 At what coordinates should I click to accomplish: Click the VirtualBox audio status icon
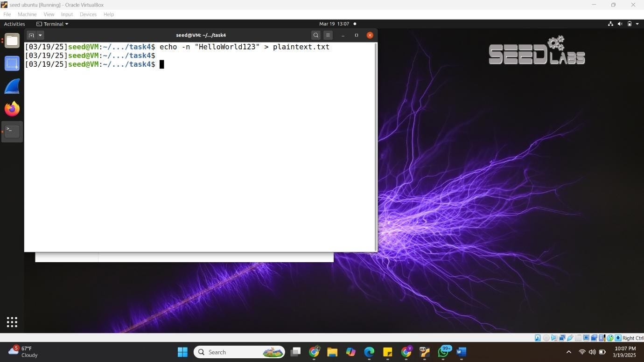click(554, 338)
